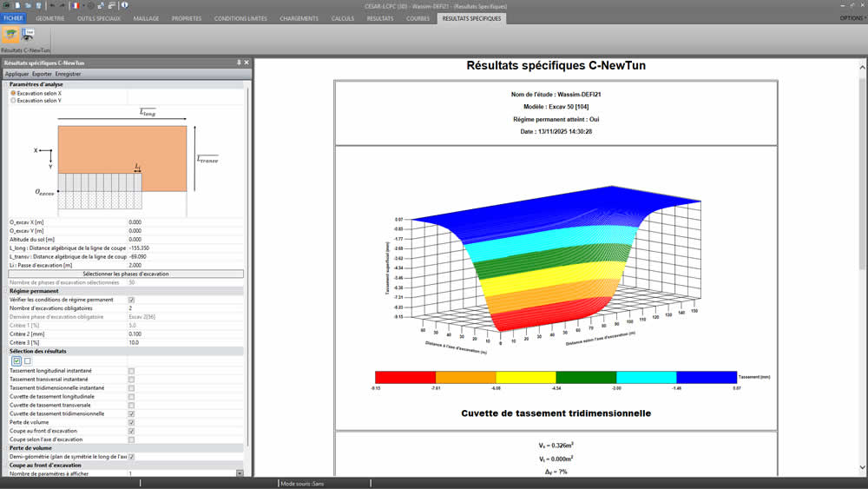Select the Excavation selon Y radio button

tap(13, 101)
